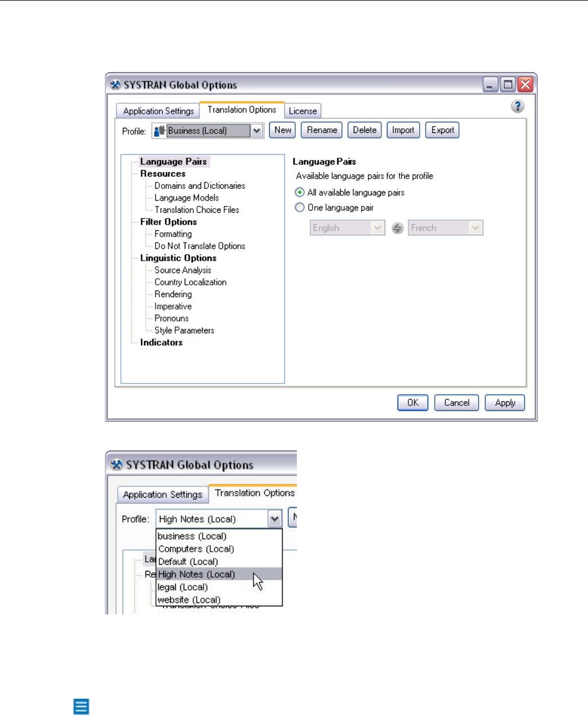Click the Cancel button
588x715 pixels.
[x=457, y=403]
